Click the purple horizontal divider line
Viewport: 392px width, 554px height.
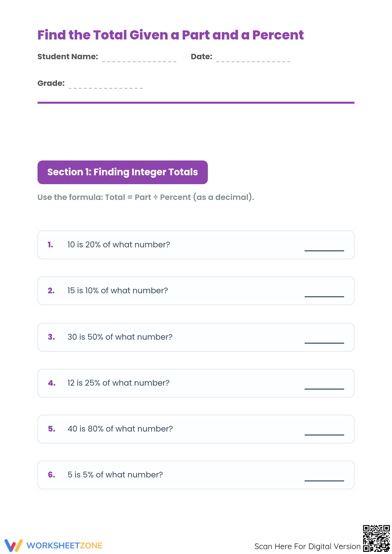pyautogui.click(x=196, y=103)
